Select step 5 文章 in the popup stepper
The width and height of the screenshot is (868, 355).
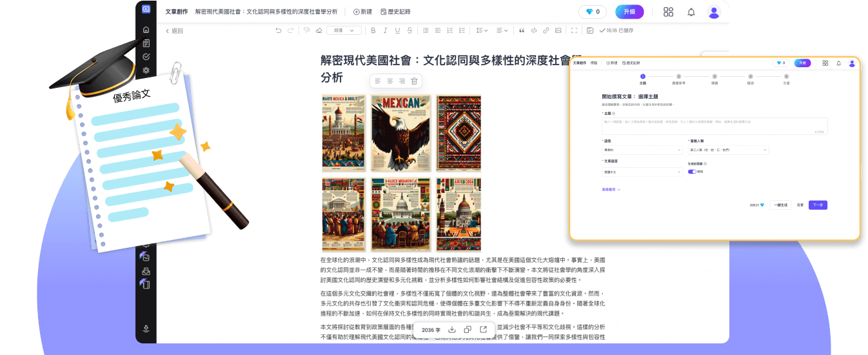tap(786, 79)
